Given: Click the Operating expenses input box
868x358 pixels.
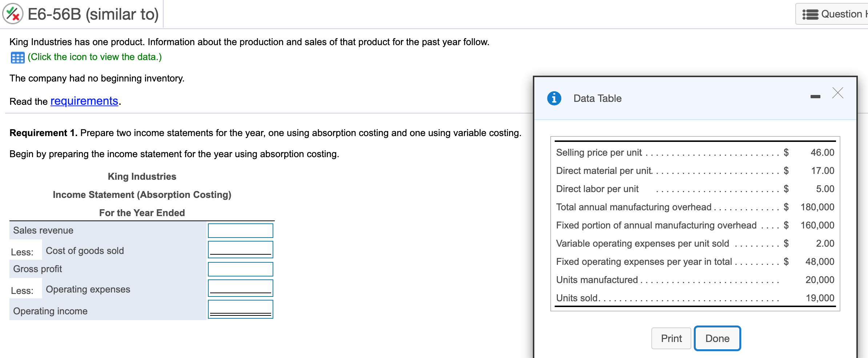Looking at the screenshot, I should (240, 288).
